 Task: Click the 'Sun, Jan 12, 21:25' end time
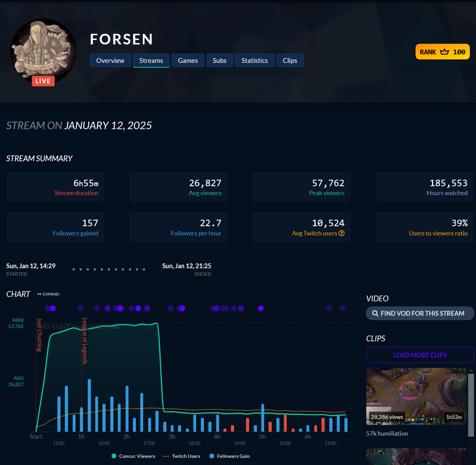187,266
